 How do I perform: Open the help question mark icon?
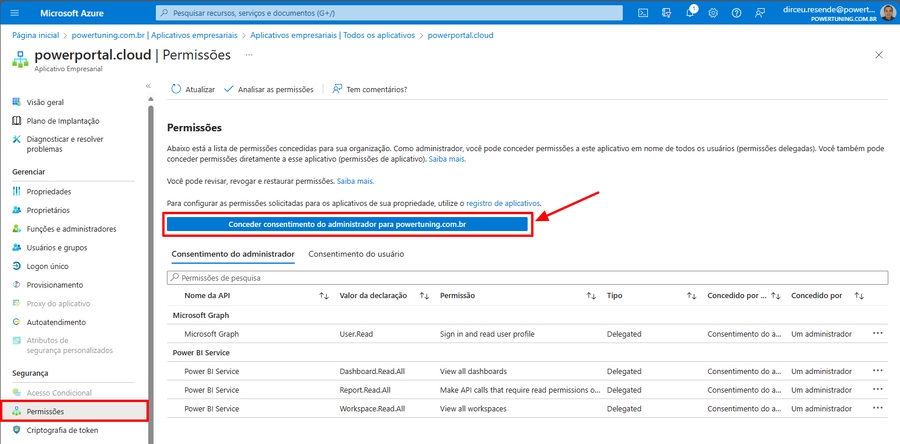[x=737, y=13]
